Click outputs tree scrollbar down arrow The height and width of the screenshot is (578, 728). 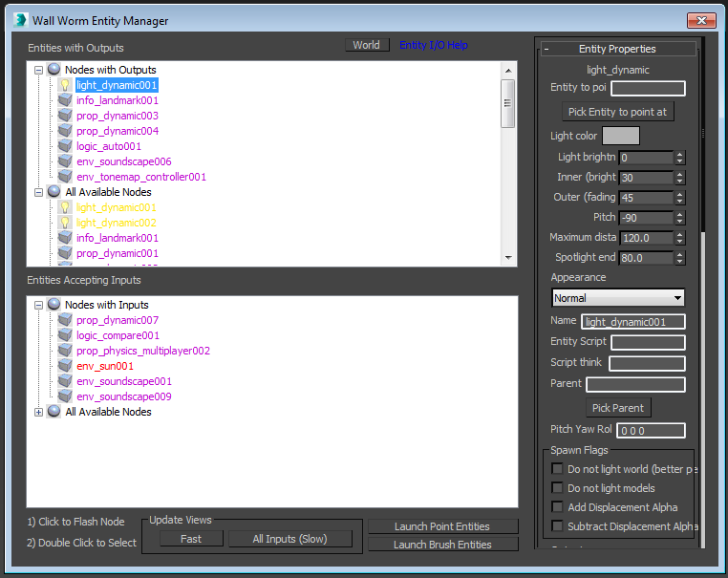(x=508, y=258)
